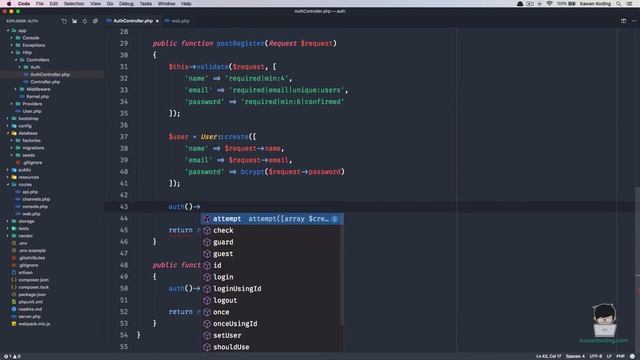Image resolution: width=640 pixels, height=360 pixels.
Task: Click the New Folder icon in Explorer header
Action: [x=74, y=21]
